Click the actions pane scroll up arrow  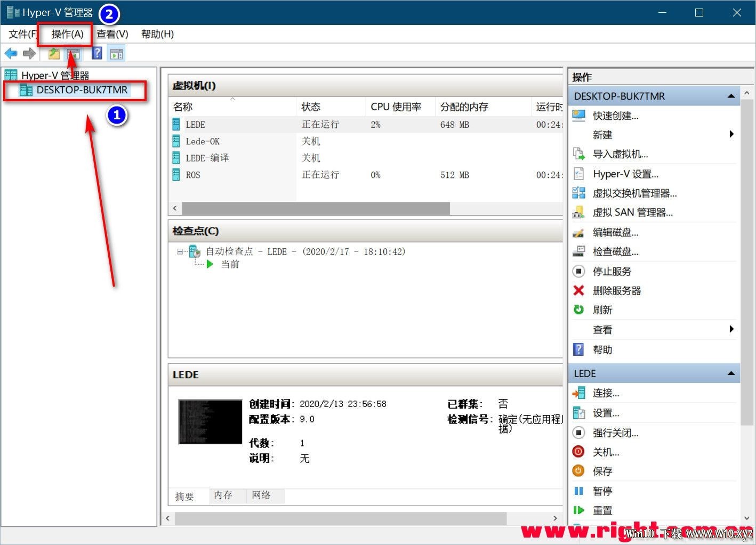click(747, 93)
